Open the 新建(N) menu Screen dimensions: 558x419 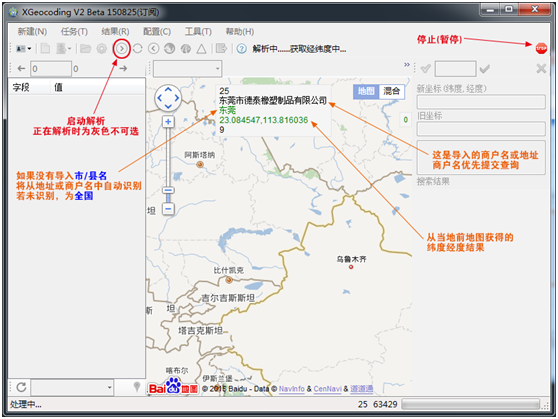tap(32, 32)
